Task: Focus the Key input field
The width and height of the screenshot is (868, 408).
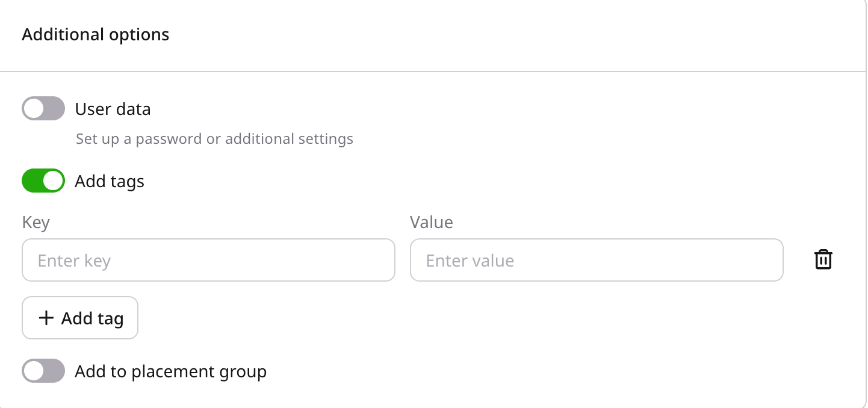Action: point(208,261)
